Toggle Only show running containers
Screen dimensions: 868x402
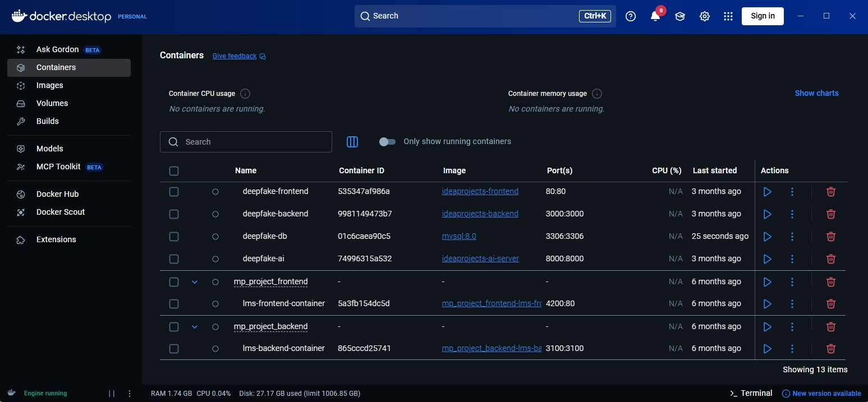pyautogui.click(x=387, y=142)
